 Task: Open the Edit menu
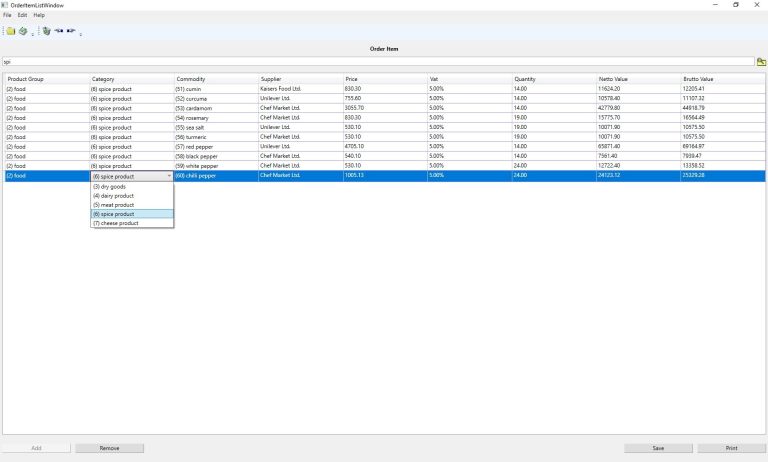(x=22, y=15)
